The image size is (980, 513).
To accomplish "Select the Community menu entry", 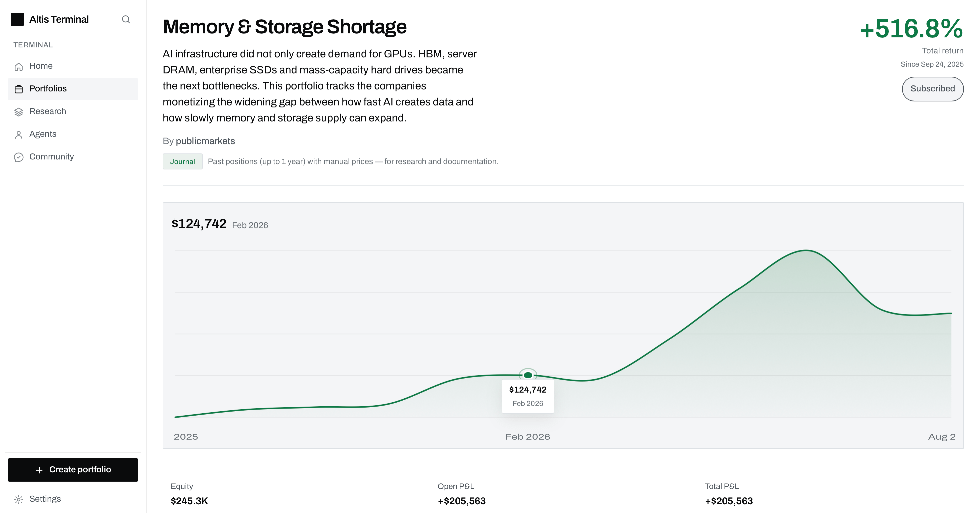I will 73,156.
